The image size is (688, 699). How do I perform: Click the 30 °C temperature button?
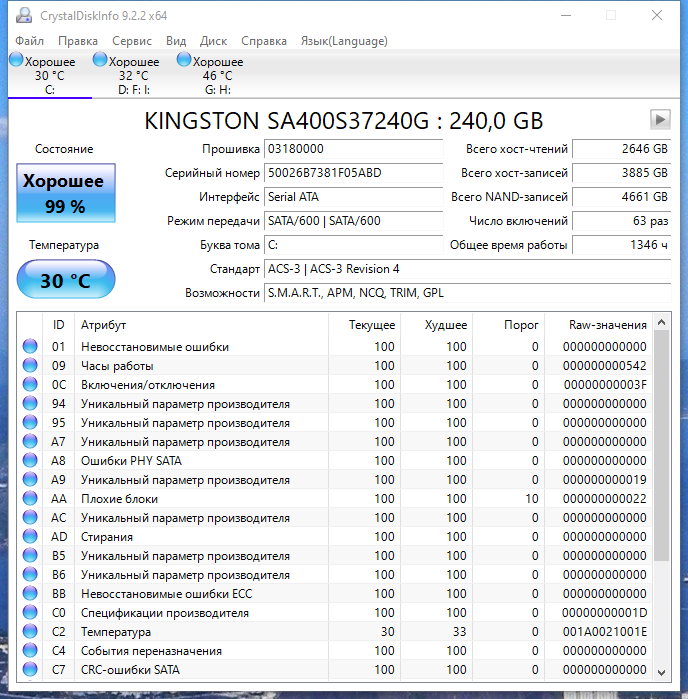pyautogui.click(x=66, y=280)
